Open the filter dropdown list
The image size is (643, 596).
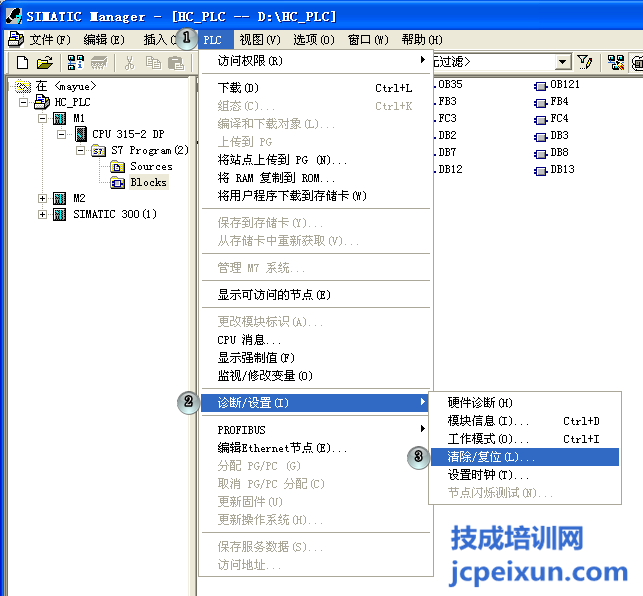[564, 62]
